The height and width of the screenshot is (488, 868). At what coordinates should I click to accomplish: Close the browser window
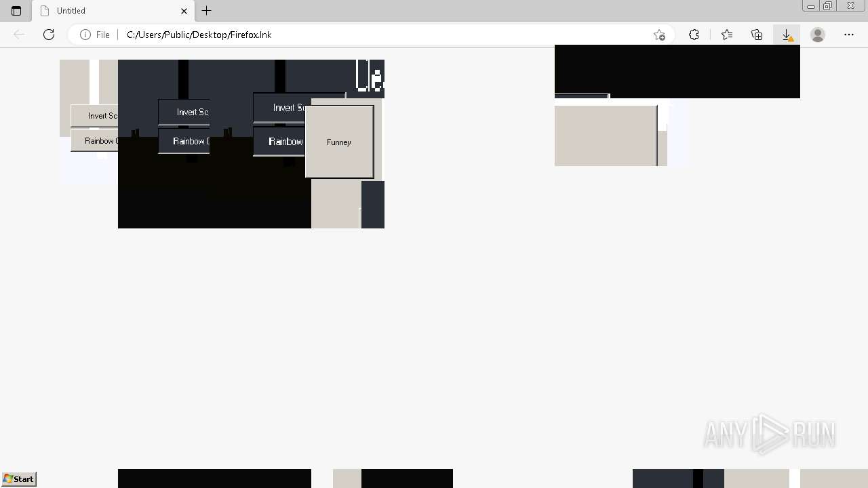point(850,6)
